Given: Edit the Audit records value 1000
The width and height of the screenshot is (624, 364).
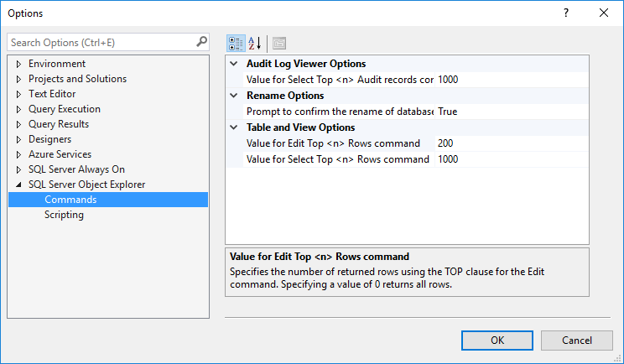Looking at the screenshot, I should [512, 80].
